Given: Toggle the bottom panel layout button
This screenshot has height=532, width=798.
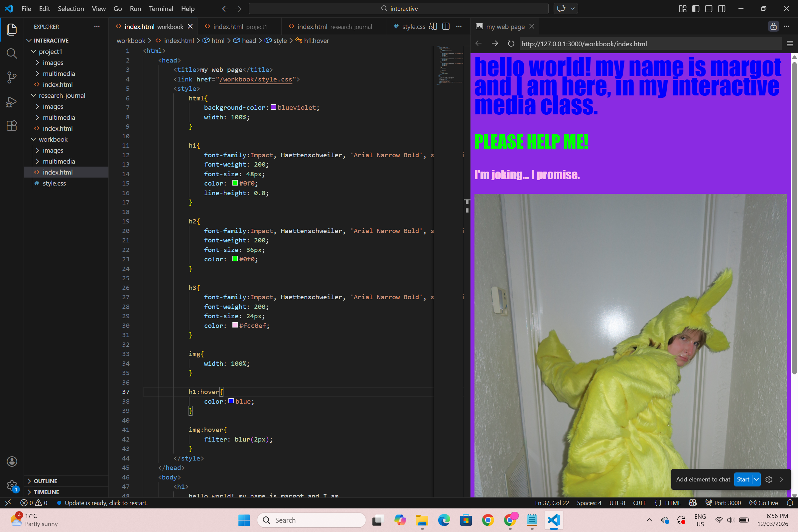Looking at the screenshot, I should point(709,9).
